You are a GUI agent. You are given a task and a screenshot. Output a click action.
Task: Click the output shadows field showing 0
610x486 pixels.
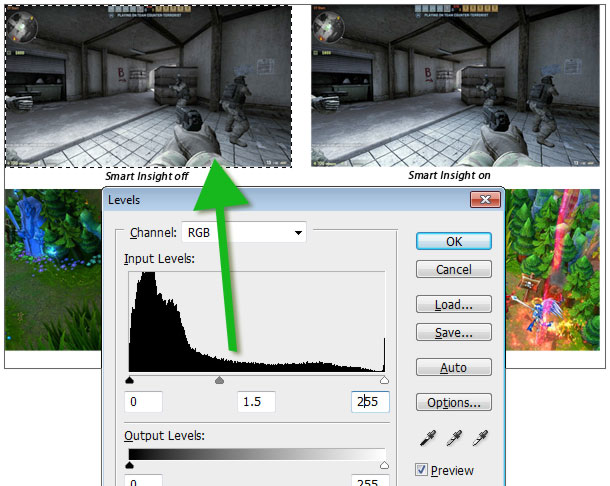144,481
